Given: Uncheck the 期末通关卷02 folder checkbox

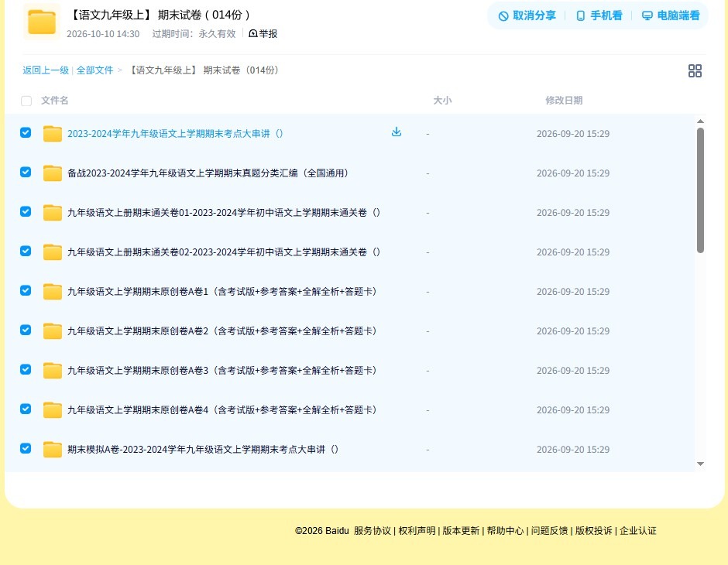Looking at the screenshot, I should point(26,251).
